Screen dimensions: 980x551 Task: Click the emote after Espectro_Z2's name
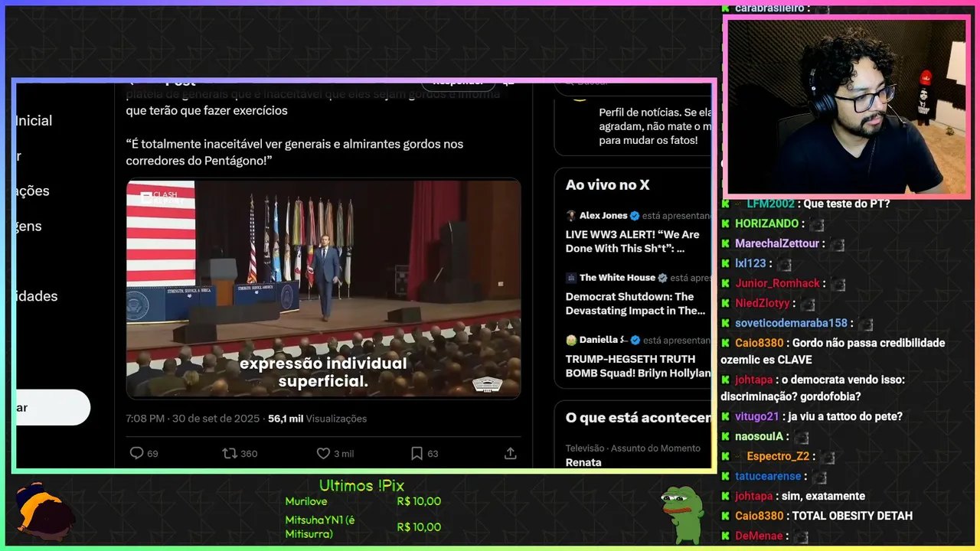pyautogui.click(x=828, y=457)
